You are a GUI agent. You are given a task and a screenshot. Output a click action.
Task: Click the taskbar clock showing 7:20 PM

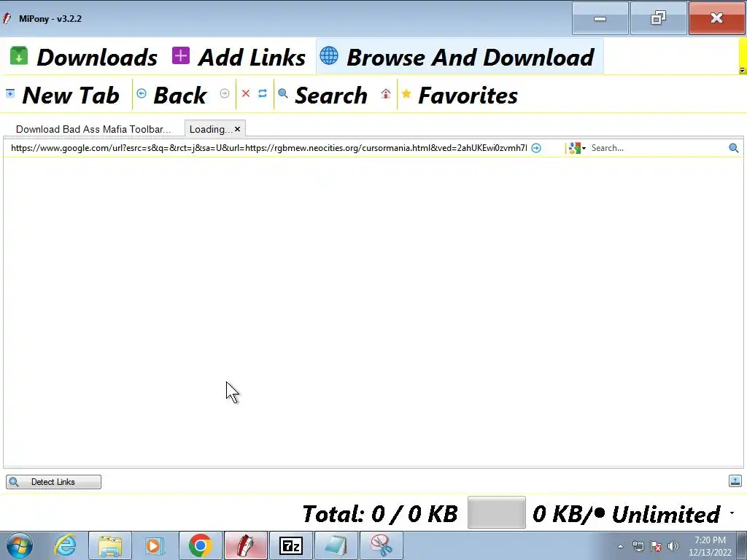(710, 546)
